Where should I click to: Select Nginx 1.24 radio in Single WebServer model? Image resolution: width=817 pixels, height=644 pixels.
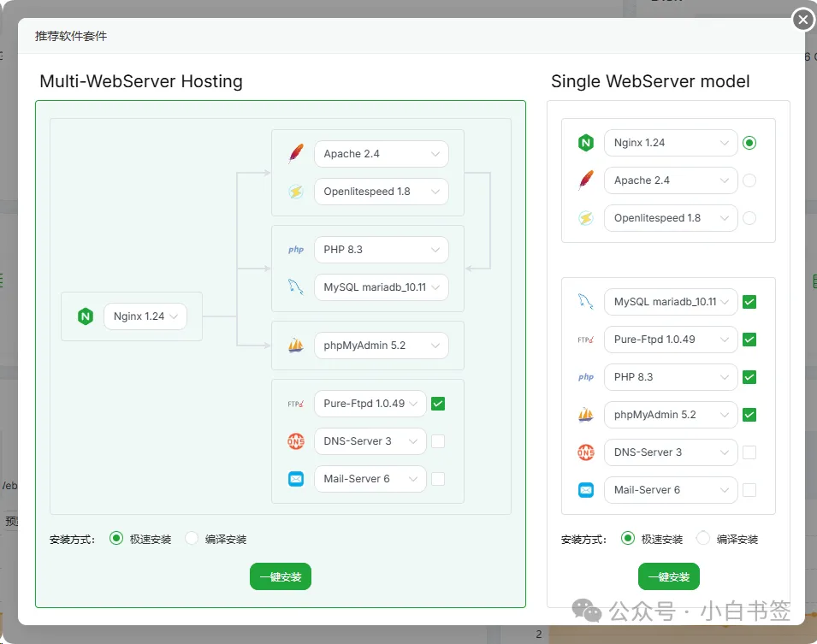(x=749, y=143)
